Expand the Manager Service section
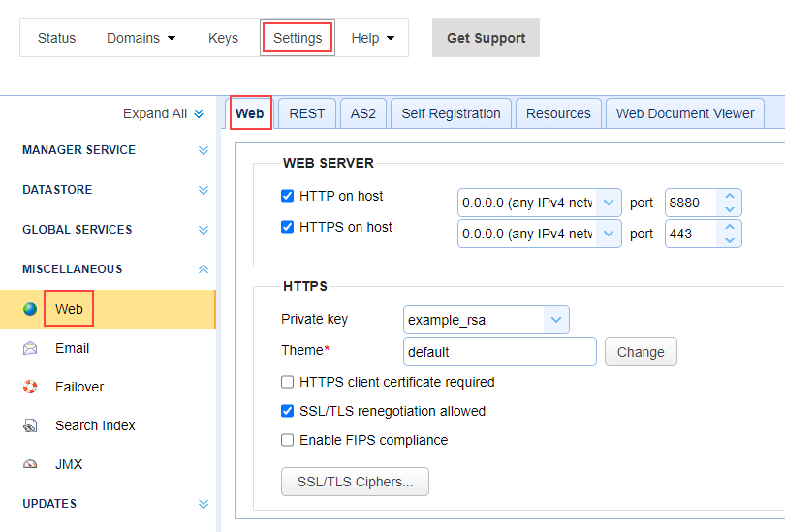The image size is (785, 532). point(203,150)
